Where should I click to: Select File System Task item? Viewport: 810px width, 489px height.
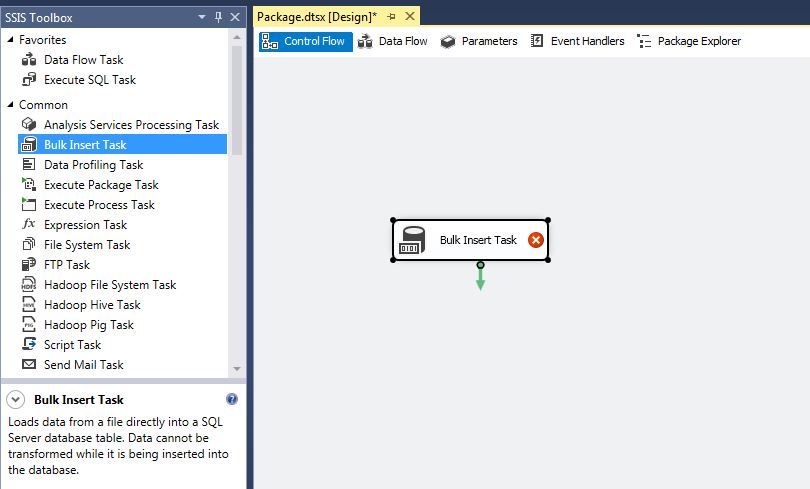(87, 245)
